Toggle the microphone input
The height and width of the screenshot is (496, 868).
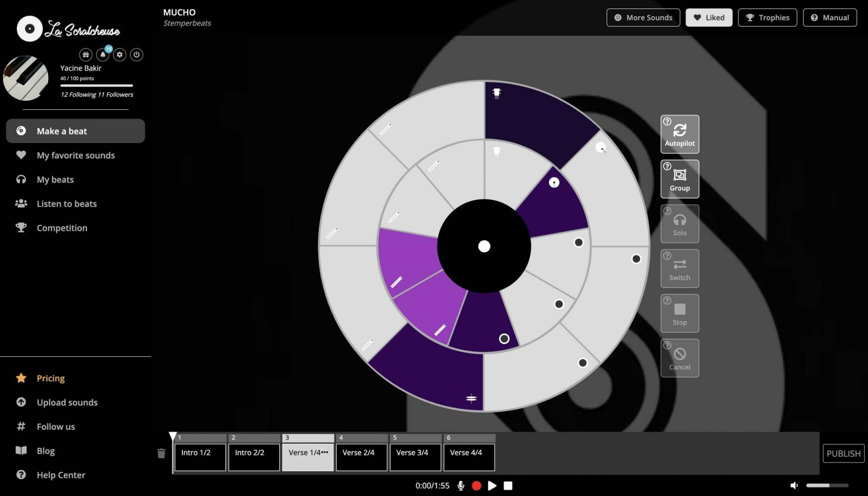461,485
